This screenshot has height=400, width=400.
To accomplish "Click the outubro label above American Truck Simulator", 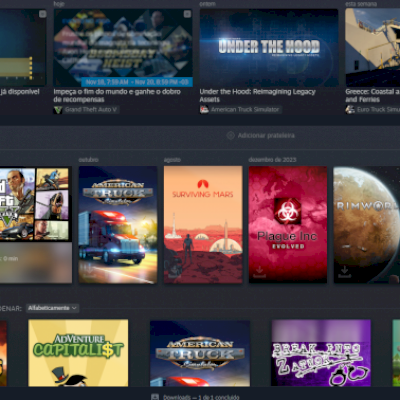I will [x=88, y=160].
